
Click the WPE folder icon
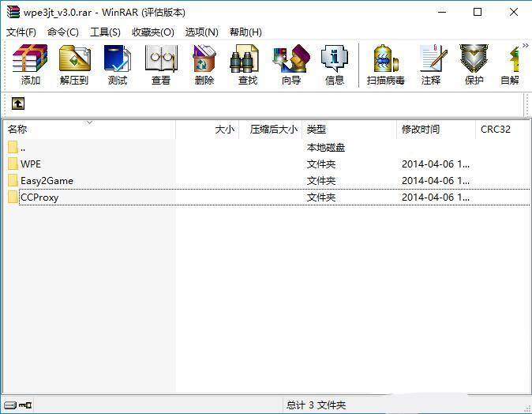(x=13, y=164)
